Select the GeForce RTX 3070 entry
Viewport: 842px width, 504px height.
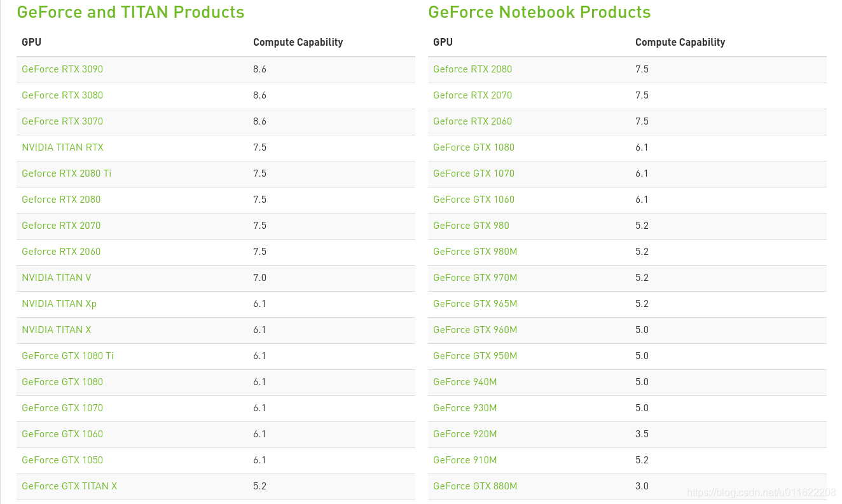pyautogui.click(x=62, y=121)
